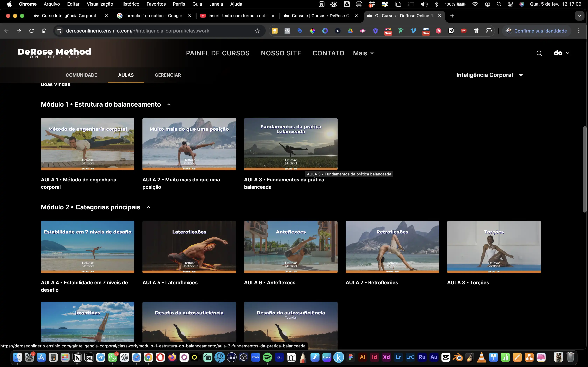Screen dimensions: 588x367
Task: Open the user account dropdown chevron
Action: [x=568, y=53]
